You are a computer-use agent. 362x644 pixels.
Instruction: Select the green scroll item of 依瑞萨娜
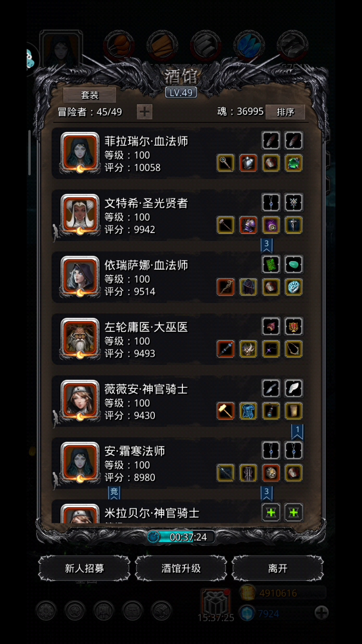(x=271, y=265)
